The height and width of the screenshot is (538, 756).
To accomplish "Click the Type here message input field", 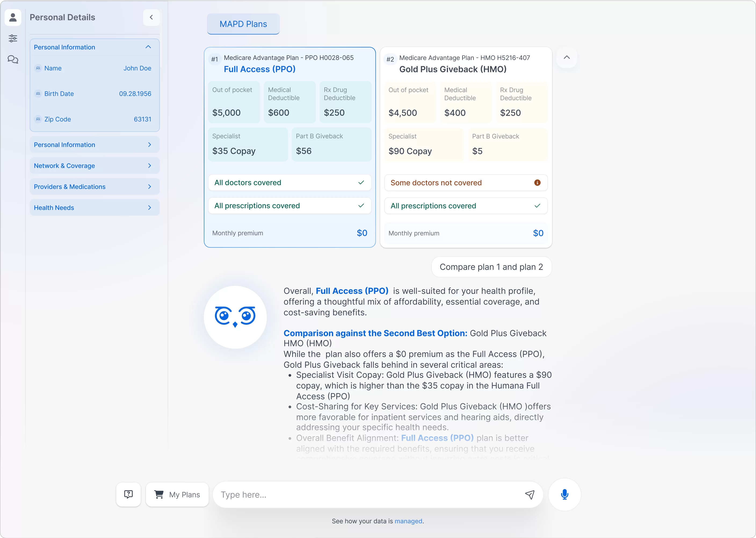I will coord(364,494).
